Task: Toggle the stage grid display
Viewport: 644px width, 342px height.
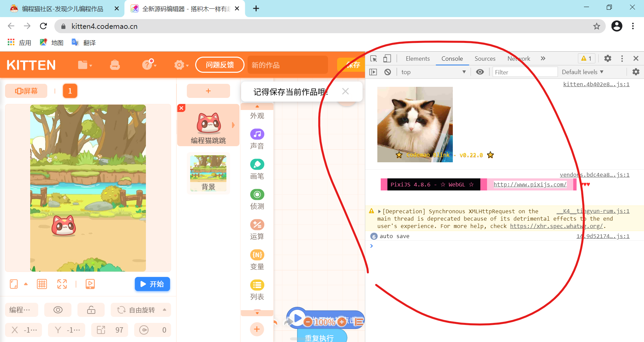Action: point(42,284)
